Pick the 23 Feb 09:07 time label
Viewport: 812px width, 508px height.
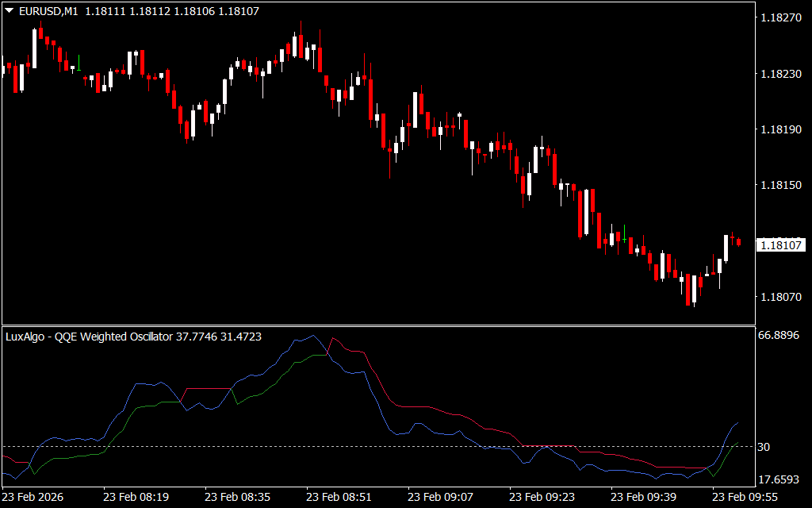[x=442, y=497]
